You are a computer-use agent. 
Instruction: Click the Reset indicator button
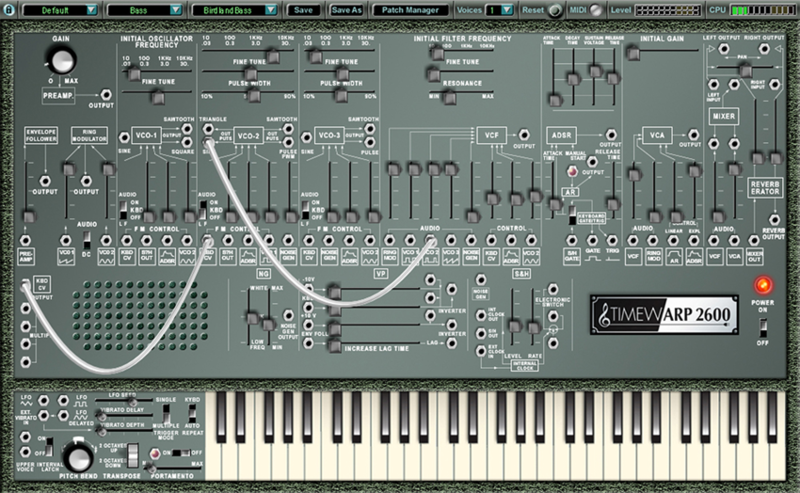[554, 9]
